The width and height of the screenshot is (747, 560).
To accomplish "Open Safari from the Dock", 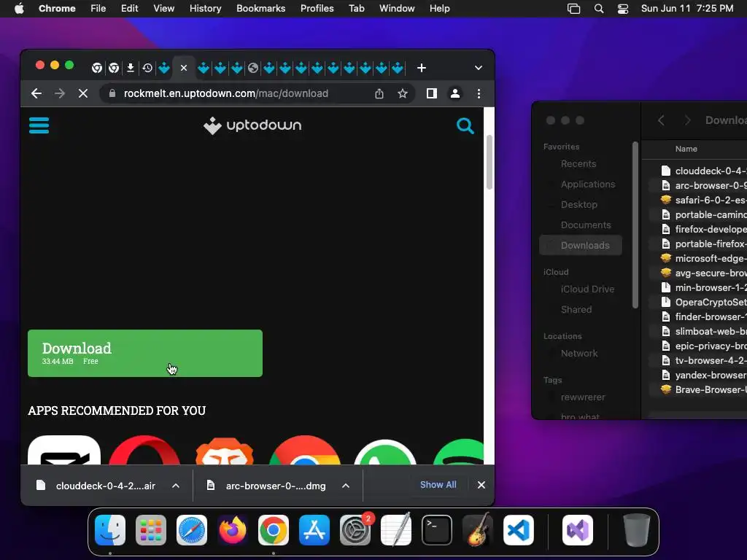I will coord(192,530).
